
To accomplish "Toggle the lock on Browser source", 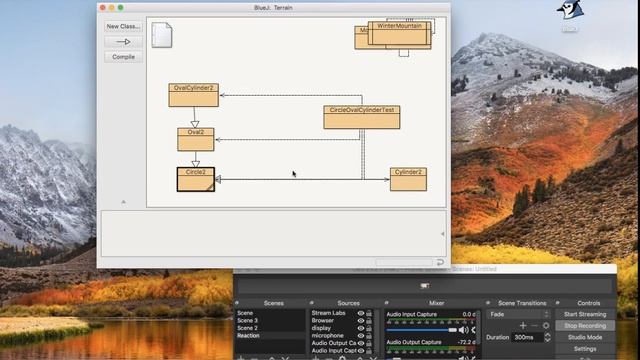I will click(369, 320).
